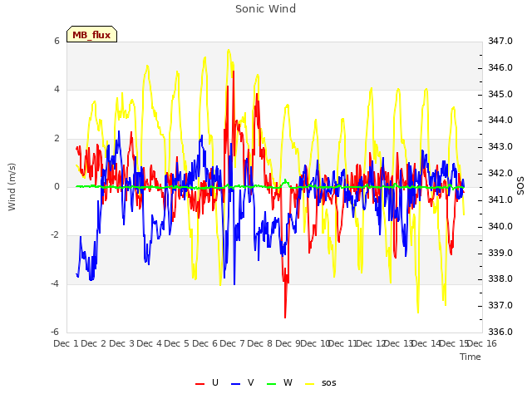Click the 336.0 right-axis value
Viewport: 532px width, 399px height.
pos(500,332)
